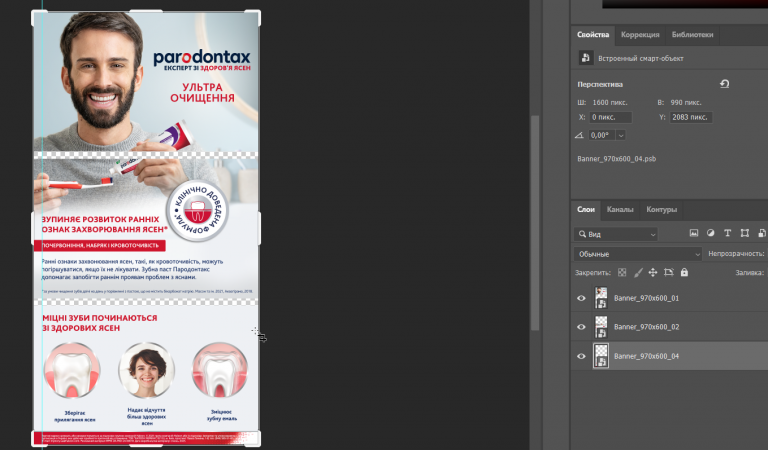Select the layer named Banner_970x600_04
Screen dimensions: 768x450
click(647, 356)
